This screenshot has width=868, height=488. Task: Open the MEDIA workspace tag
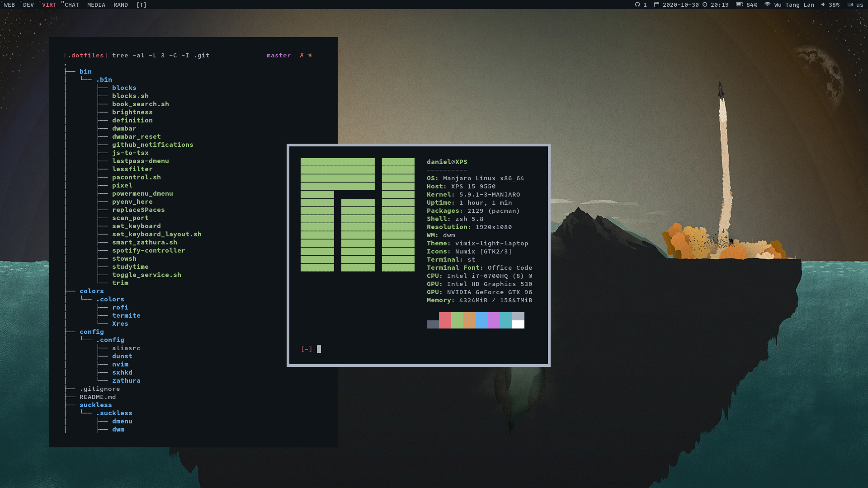click(96, 5)
